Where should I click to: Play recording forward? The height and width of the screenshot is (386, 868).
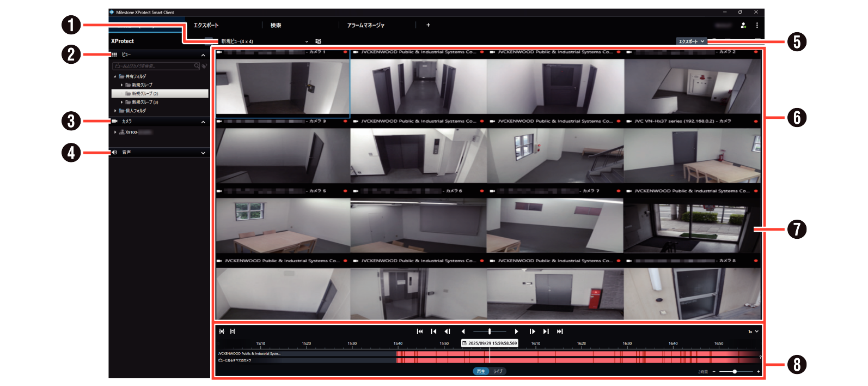[x=516, y=331]
